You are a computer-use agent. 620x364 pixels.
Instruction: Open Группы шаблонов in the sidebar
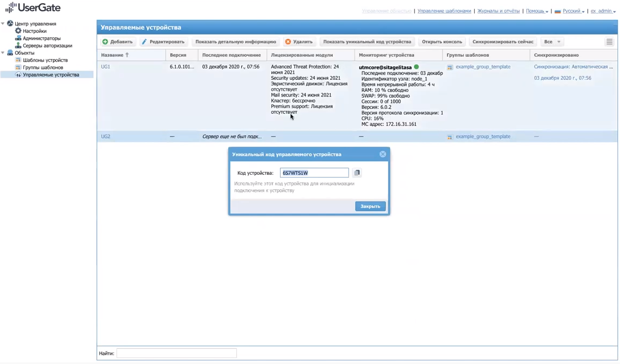[43, 67]
